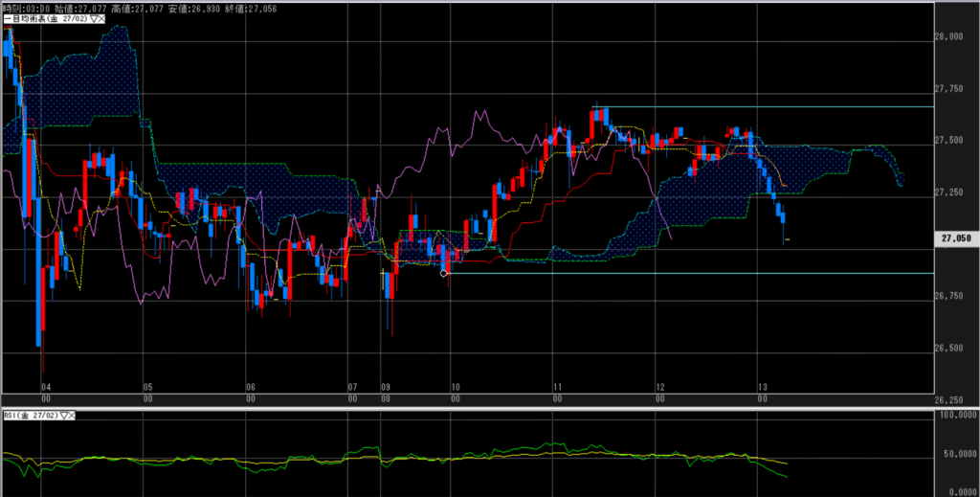980x497 pixels.
Task: Select the date label 10 on time axis
Action: 456,389
